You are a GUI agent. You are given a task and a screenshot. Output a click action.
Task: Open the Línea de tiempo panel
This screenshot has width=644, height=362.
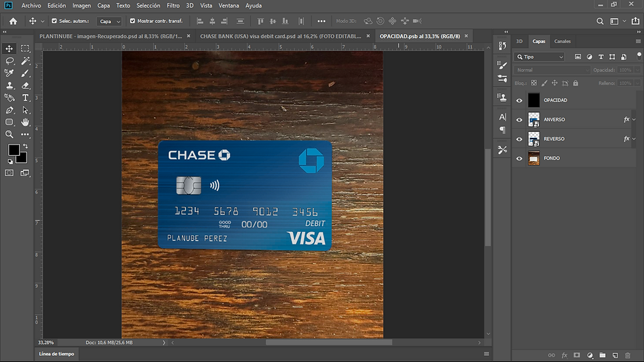pos(57,354)
